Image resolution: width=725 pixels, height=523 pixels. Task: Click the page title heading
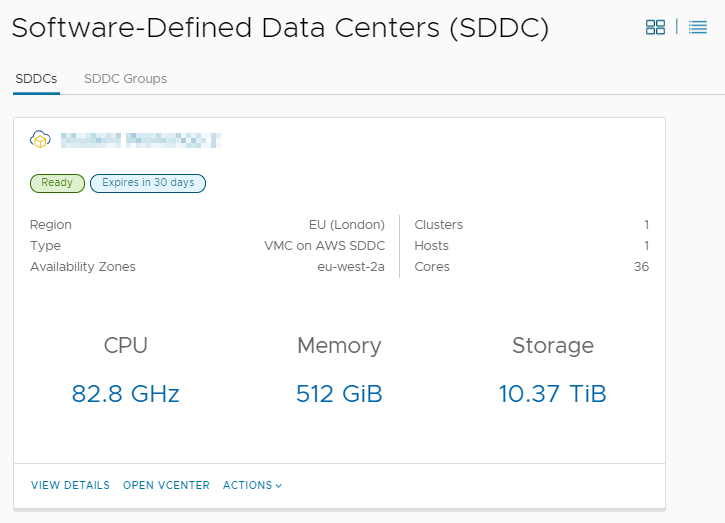280,28
